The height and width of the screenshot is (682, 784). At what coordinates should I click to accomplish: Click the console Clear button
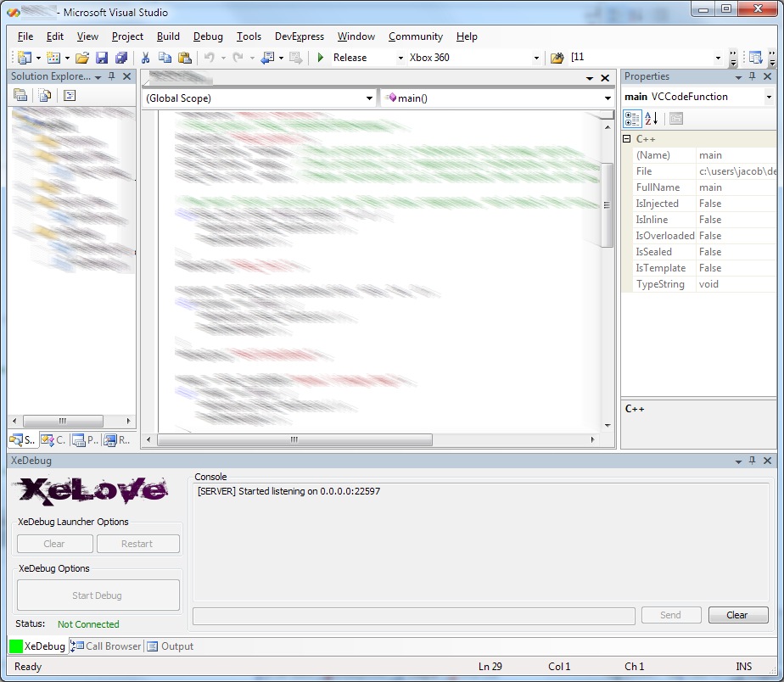point(738,615)
